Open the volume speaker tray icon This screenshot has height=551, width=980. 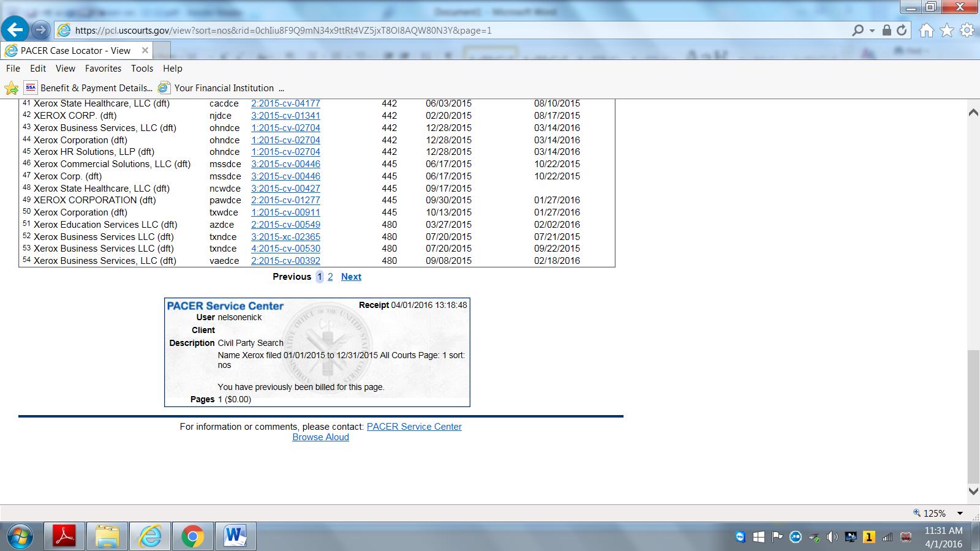tap(832, 537)
